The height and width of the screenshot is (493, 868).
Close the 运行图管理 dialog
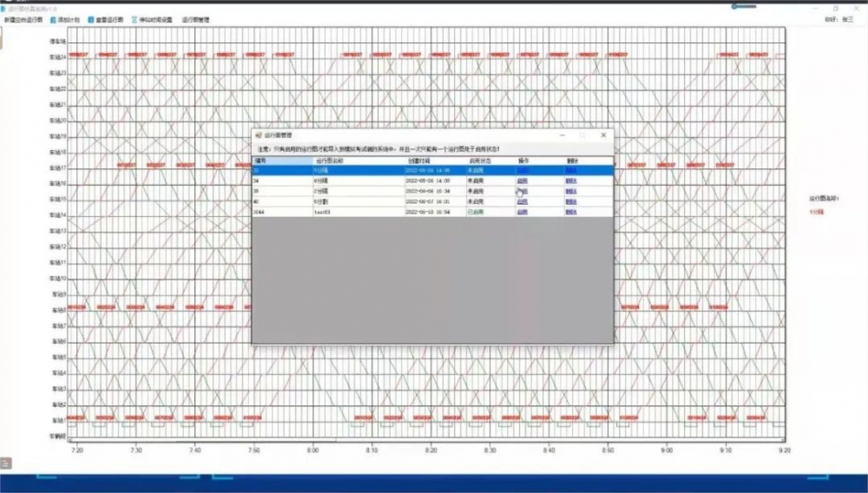pos(602,135)
